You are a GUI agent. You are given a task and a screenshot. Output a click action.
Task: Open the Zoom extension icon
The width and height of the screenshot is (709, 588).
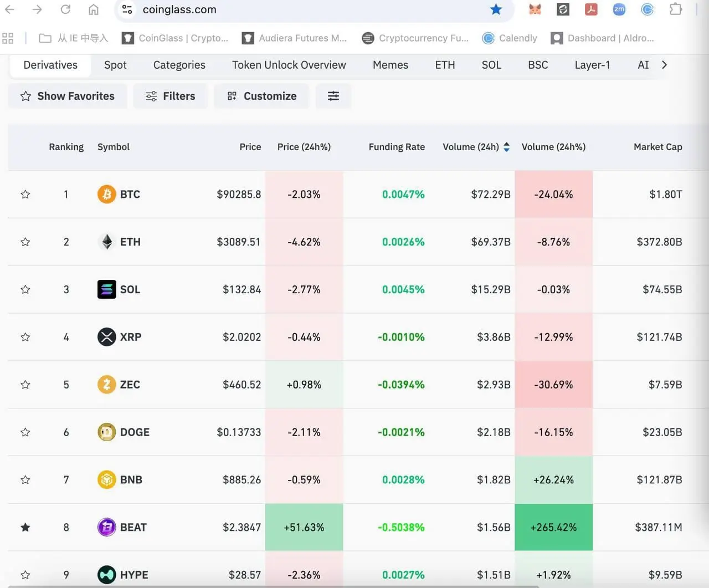(619, 9)
